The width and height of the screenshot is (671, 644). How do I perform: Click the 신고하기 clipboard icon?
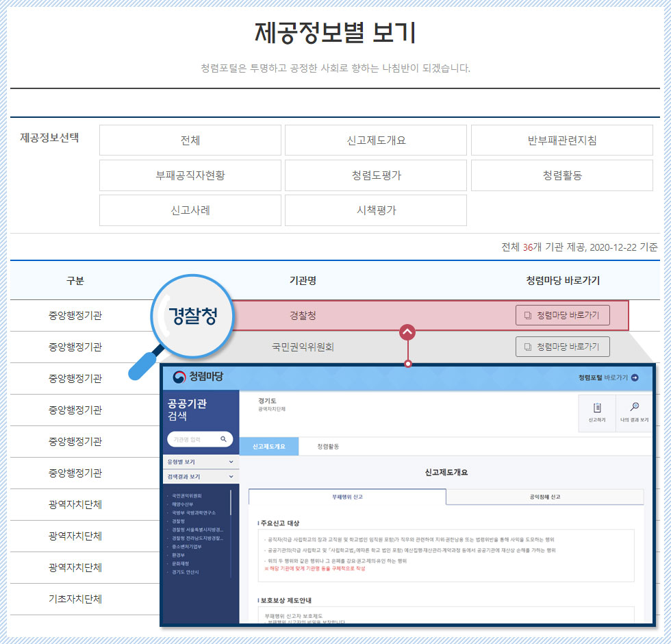click(x=597, y=408)
